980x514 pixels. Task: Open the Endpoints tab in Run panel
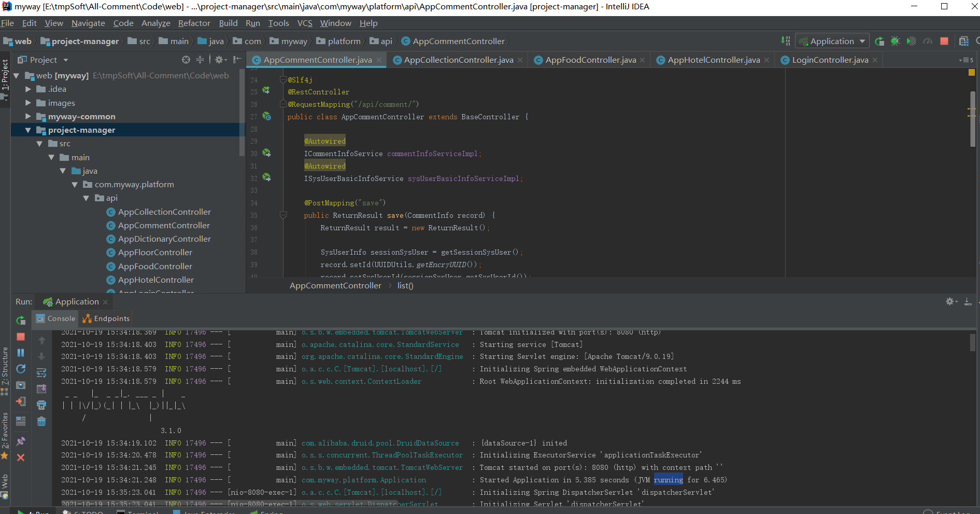click(106, 318)
